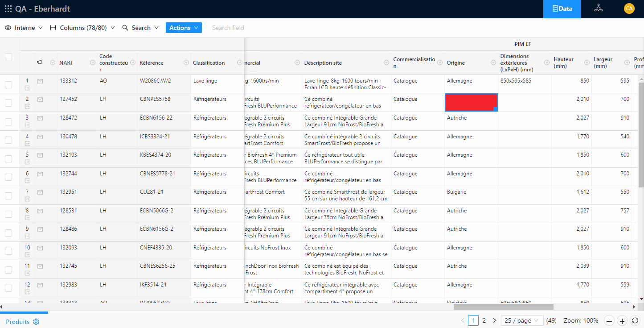
Task: Select the checkbox for row 9
Action: pyautogui.click(x=8, y=233)
